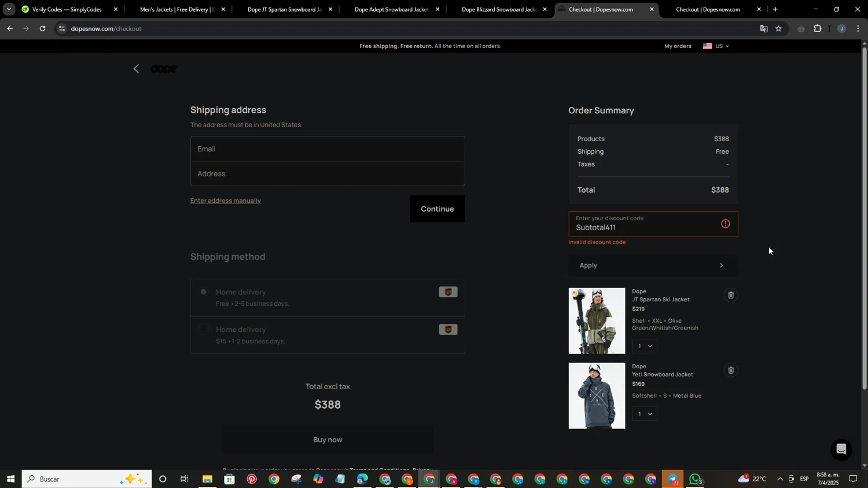Open the tab search dropdown in Chrome
This screenshot has width=868, height=488.
(x=9, y=9)
